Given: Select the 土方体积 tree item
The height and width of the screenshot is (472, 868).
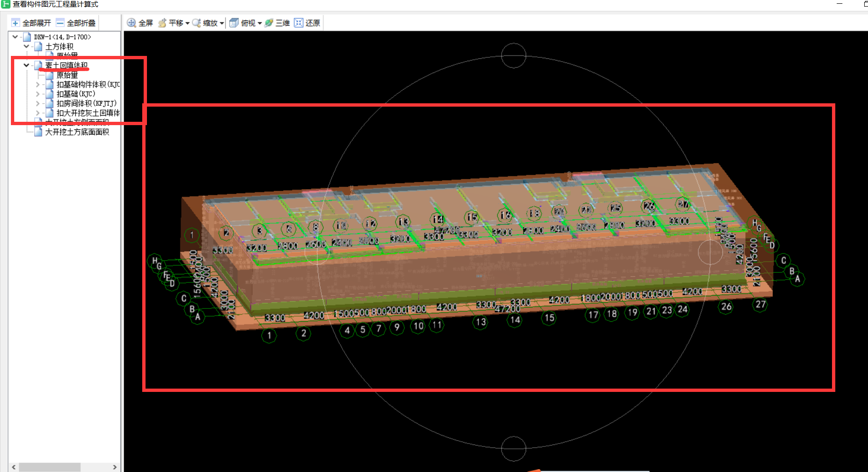Looking at the screenshot, I should (59, 46).
